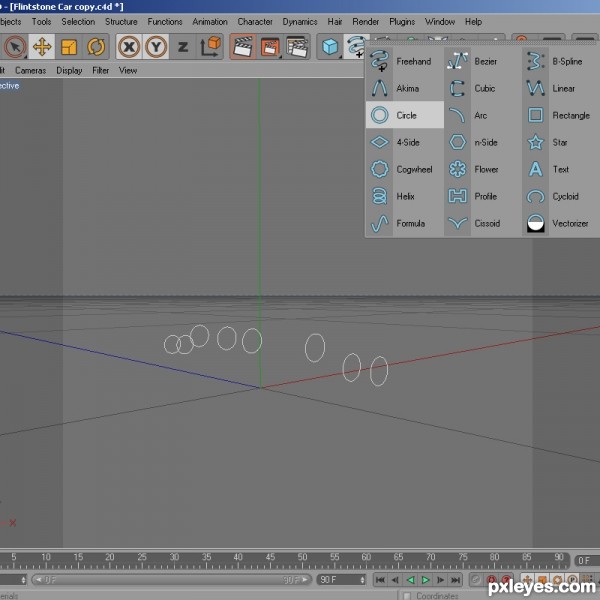Add a cube primitive object
600x600 pixels.
tap(330, 47)
